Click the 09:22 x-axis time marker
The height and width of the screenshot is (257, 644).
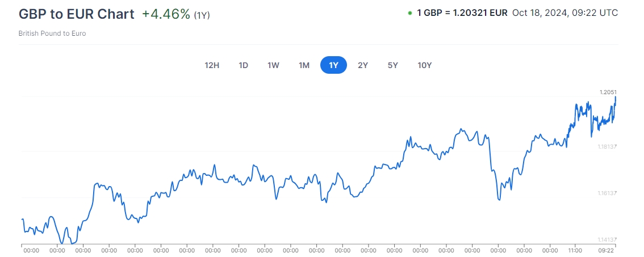coord(607,250)
